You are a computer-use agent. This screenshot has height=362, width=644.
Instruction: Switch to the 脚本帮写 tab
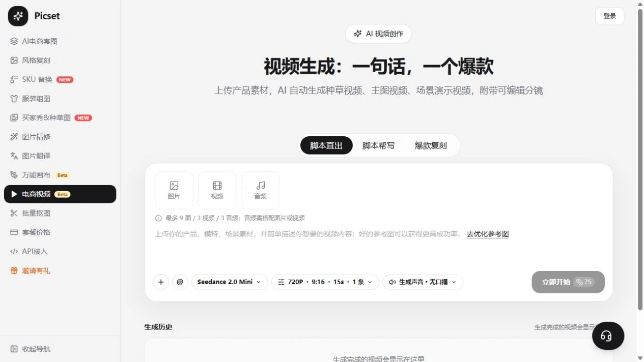378,145
